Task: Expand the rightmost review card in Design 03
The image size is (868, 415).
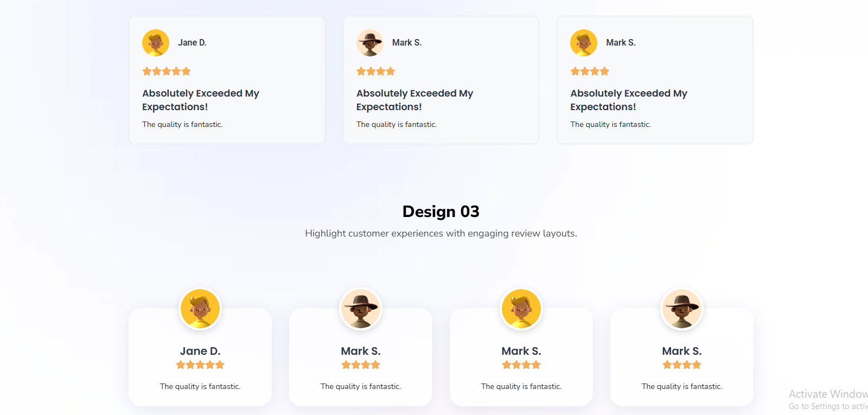Action: [681, 358]
